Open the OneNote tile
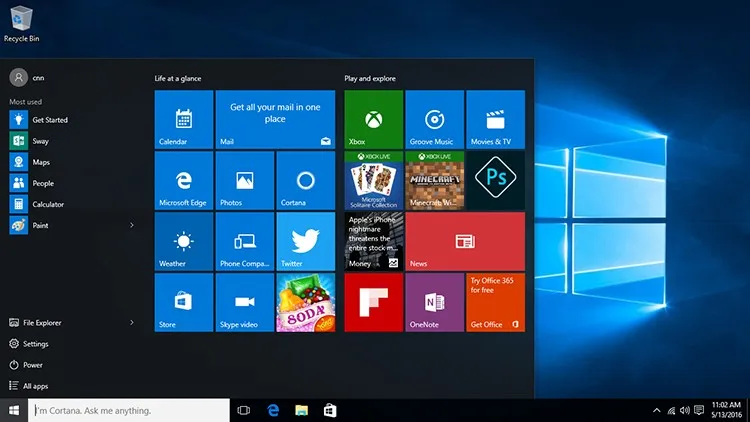The width and height of the screenshot is (750, 422). pos(434,302)
